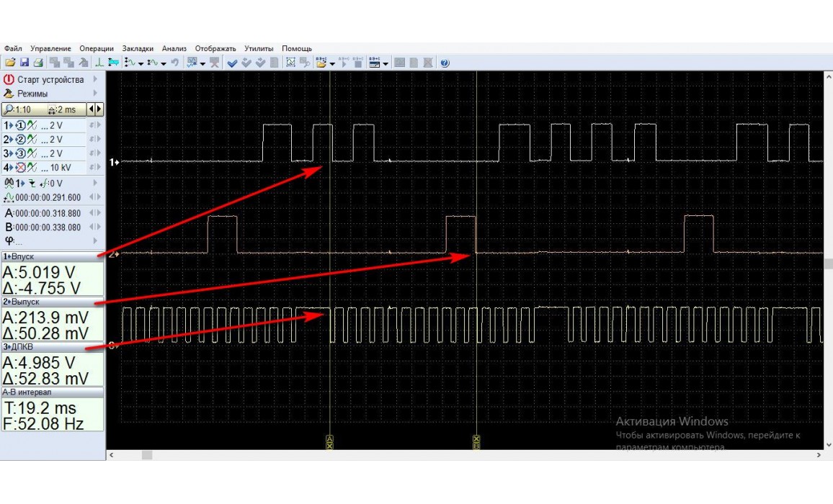Click the save floppy disk icon
The image size is (833, 504).
pyautogui.click(x=24, y=63)
